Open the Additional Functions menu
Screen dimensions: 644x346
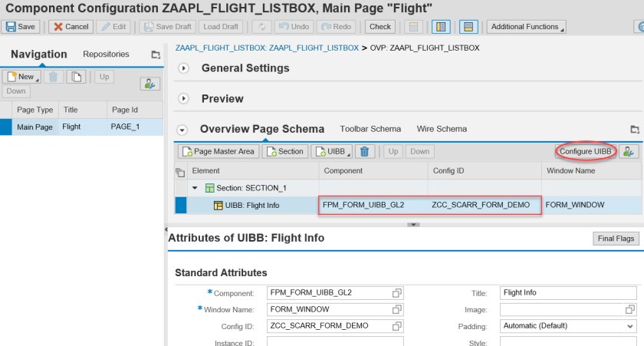(x=527, y=27)
